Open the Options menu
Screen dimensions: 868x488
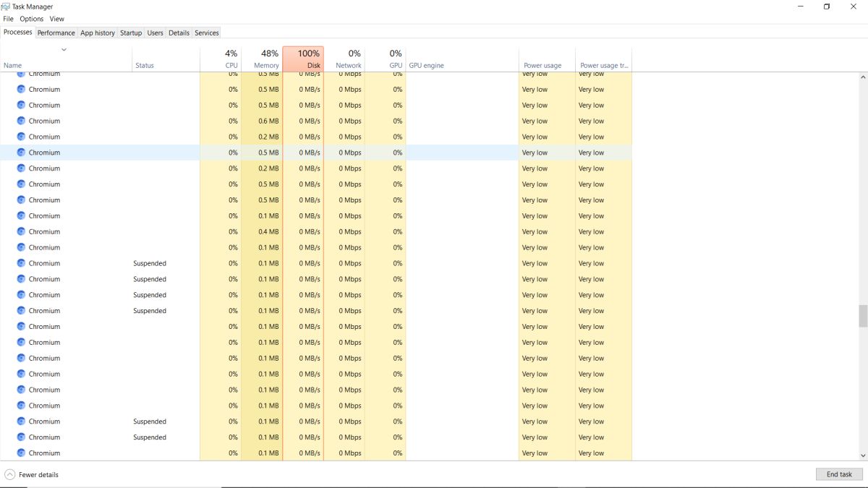(32, 19)
